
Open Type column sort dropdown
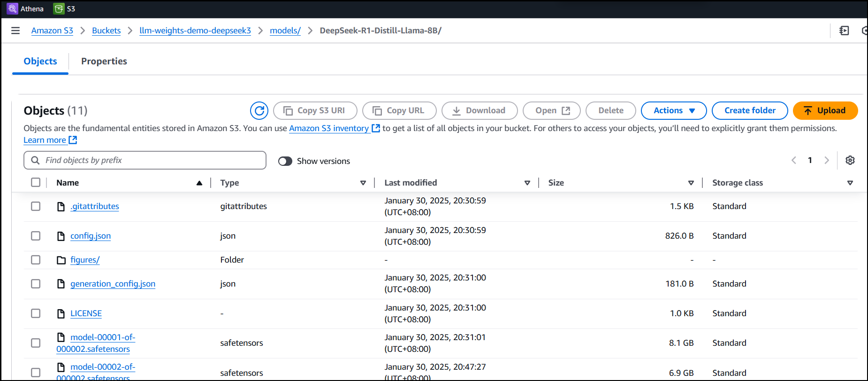click(x=363, y=183)
